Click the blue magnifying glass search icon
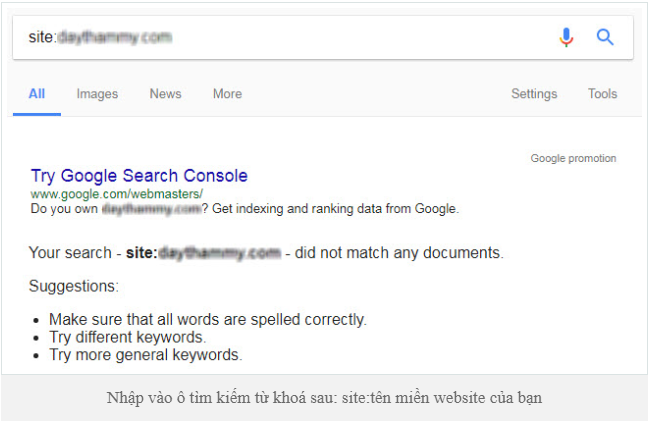Image resolution: width=660 pixels, height=422 pixels. point(605,37)
